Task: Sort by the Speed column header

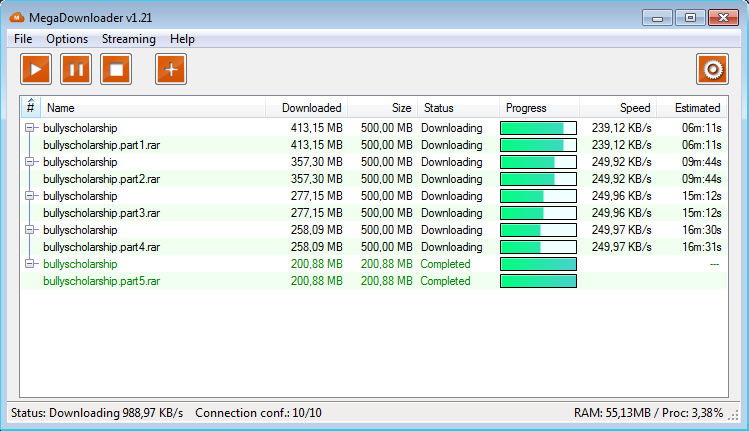Action: [618, 108]
